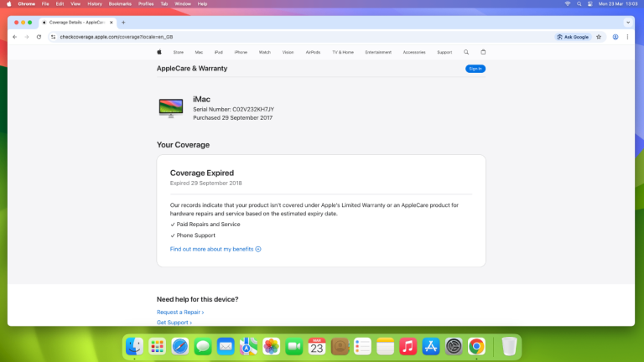The image size is (644, 362).
Task: Click the Ask Google button in address bar
Action: (574, 37)
